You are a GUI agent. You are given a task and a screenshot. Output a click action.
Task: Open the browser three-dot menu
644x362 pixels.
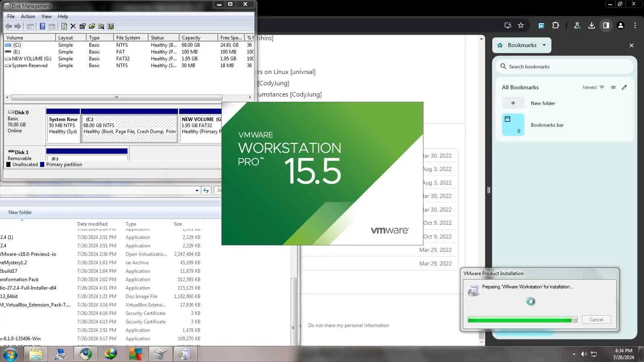(x=635, y=25)
